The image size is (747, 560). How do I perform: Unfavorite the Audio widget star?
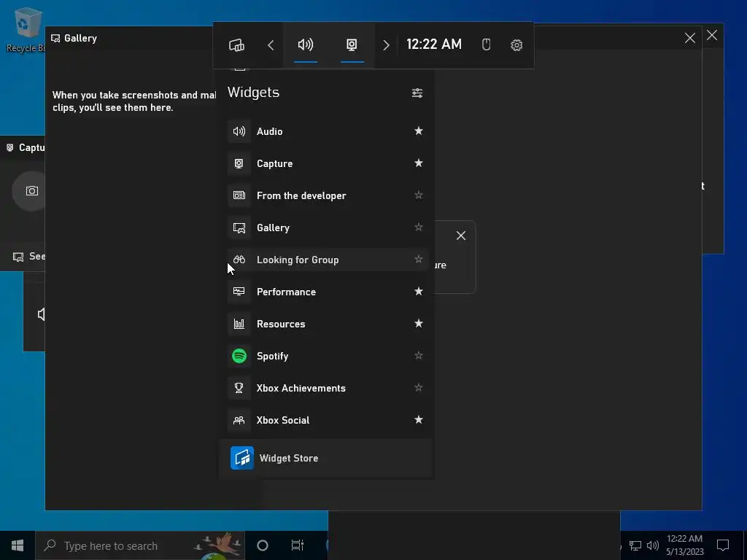(418, 131)
